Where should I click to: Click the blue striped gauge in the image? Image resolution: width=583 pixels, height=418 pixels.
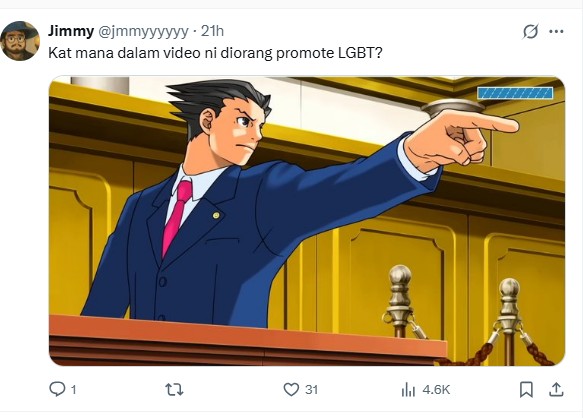tap(515, 93)
